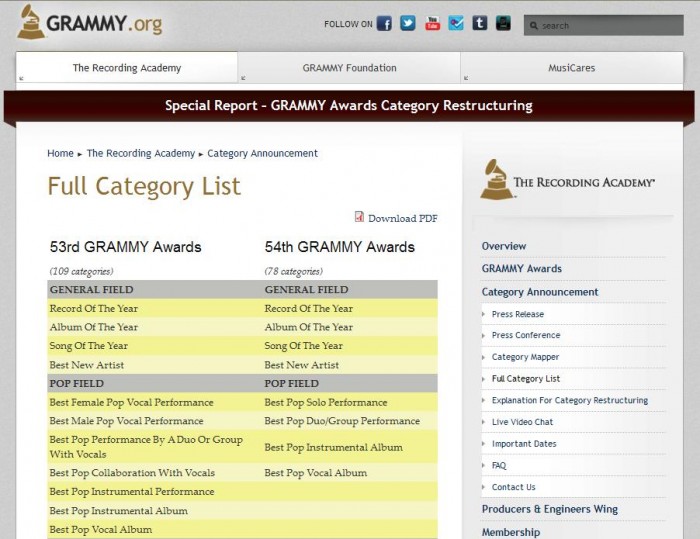Select Full Category List in sidebar

[526, 379]
